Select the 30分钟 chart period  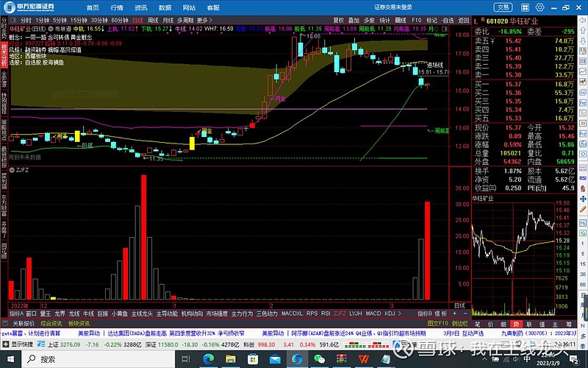coord(99,21)
